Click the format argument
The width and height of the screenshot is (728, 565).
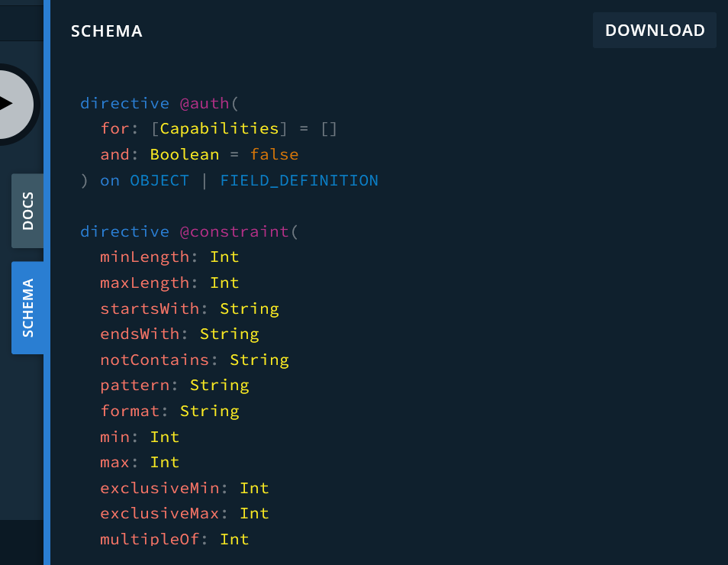(130, 412)
